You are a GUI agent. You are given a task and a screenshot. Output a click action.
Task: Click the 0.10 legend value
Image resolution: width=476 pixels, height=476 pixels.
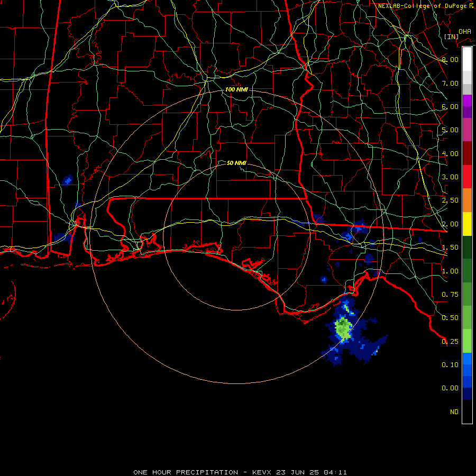pos(450,365)
